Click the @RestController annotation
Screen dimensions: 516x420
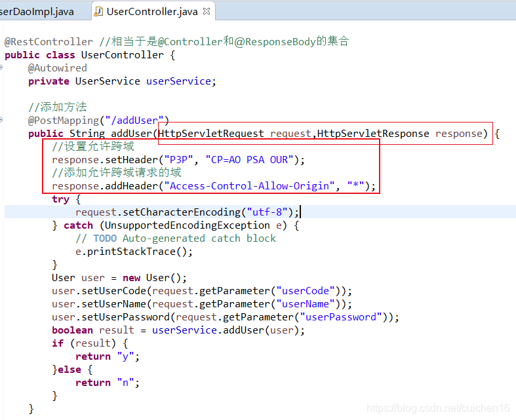click(49, 42)
